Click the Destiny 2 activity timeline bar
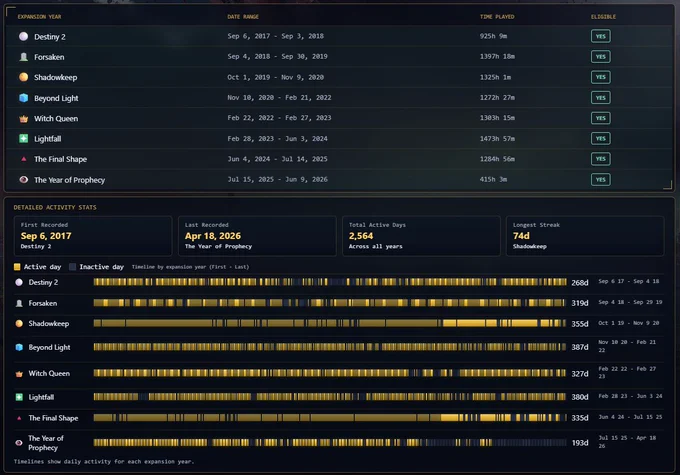 point(330,282)
